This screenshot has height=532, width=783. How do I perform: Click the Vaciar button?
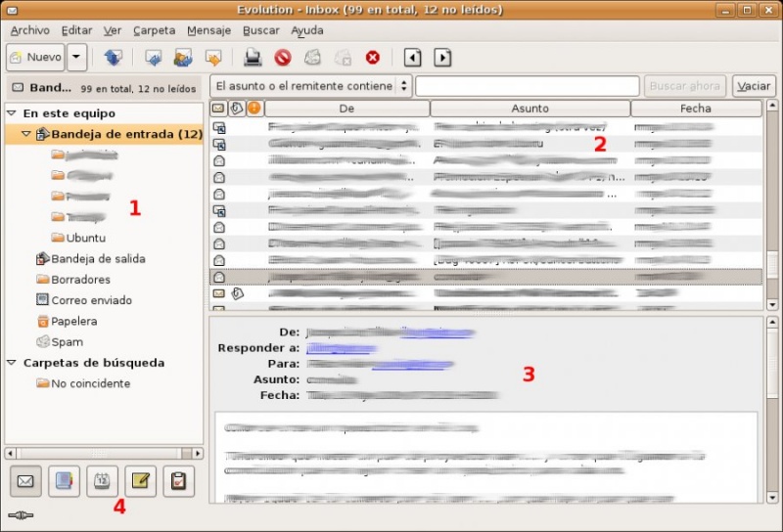(754, 86)
